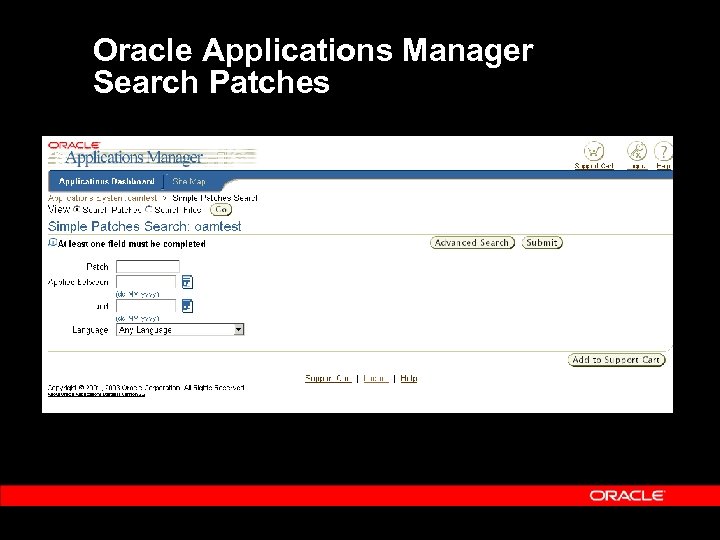
Task: Click the small link below the copyright notice
Action: (96, 394)
